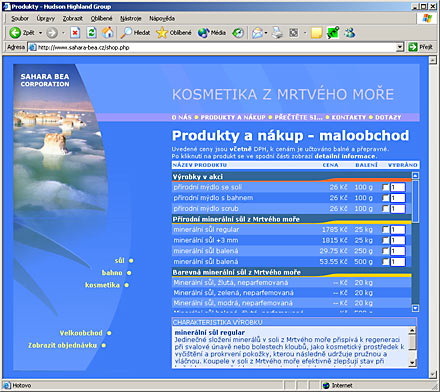Open the O NÁS navigation link

(x=182, y=117)
